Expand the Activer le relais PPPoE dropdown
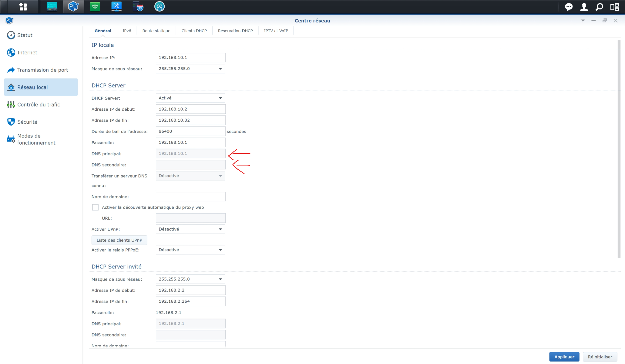 [x=190, y=250]
